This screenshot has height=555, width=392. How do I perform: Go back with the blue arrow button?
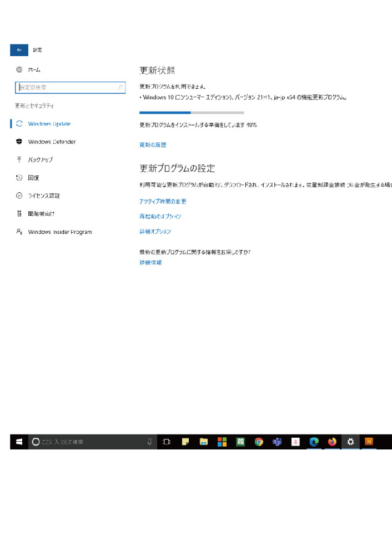click(x=19, y=50)
